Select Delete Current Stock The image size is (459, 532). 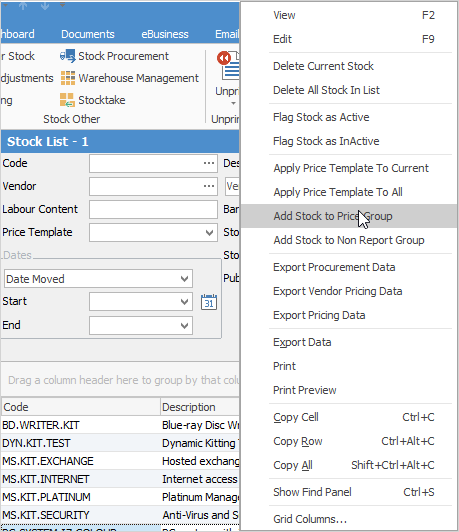(x=349, y=66)
